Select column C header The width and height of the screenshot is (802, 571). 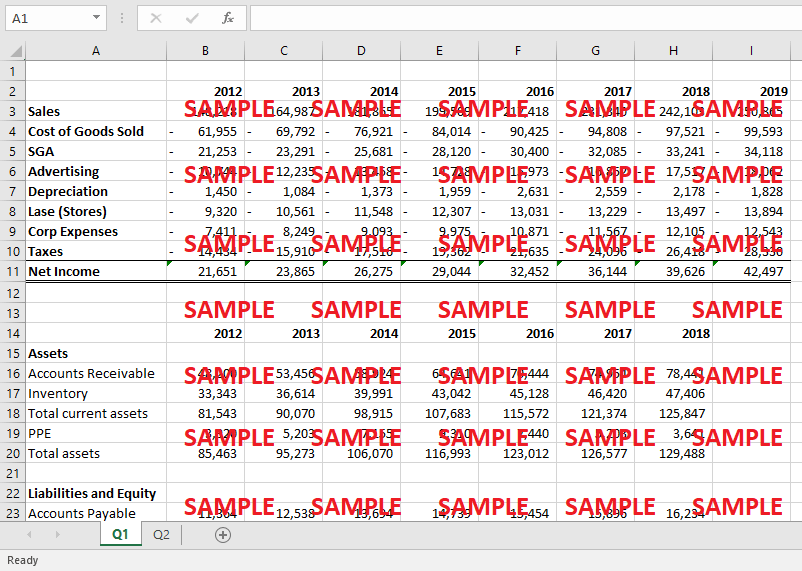click(x=283, y=51)
